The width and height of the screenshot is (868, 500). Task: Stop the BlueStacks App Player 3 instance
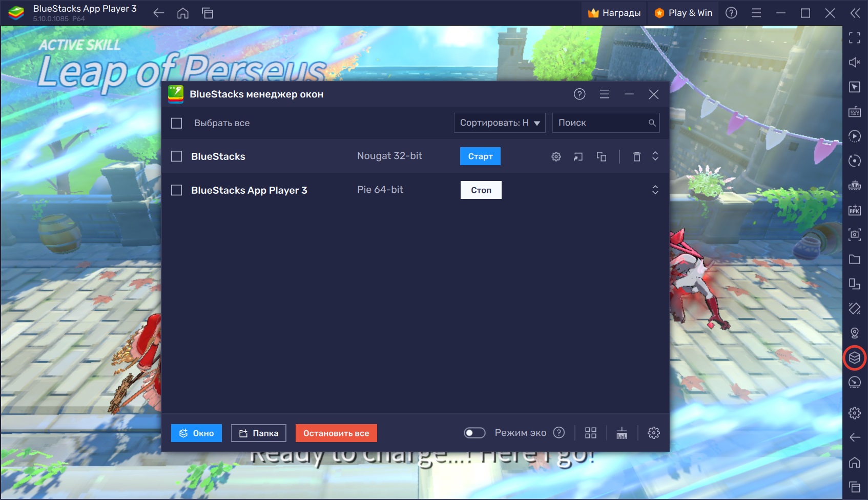(x=481, y=190)
